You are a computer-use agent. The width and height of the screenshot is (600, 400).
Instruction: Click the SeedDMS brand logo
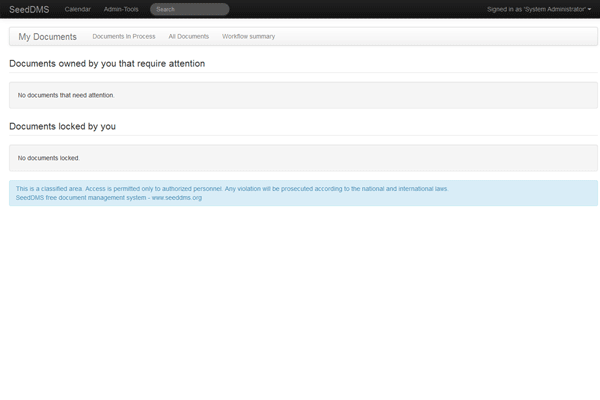point(29,9)
